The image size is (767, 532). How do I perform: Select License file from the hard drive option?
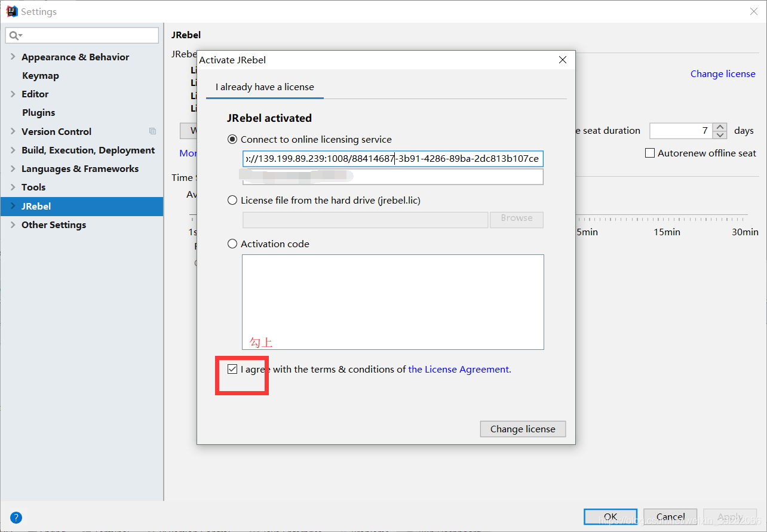pos(232,201)
